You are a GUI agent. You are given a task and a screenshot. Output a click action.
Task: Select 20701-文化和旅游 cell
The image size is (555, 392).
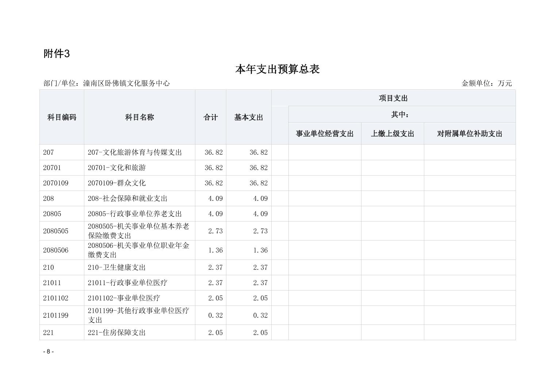pyautogui.click(x=139, y=168)
